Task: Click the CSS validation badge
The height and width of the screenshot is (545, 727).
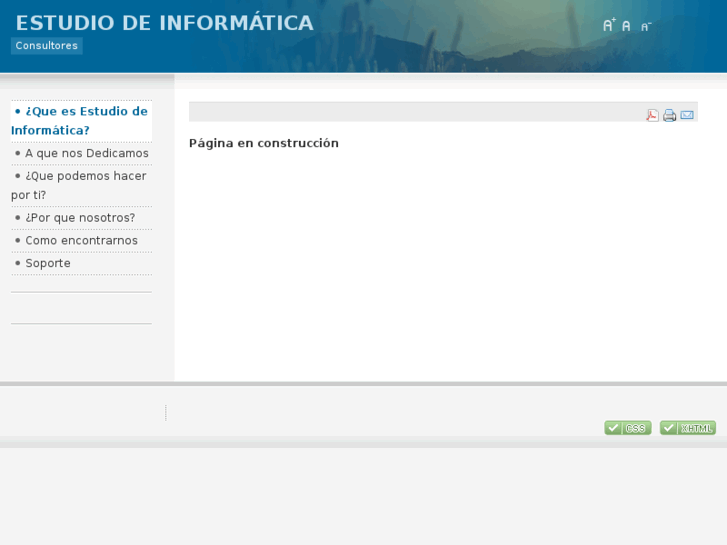Action: click(x=628, y=428)
